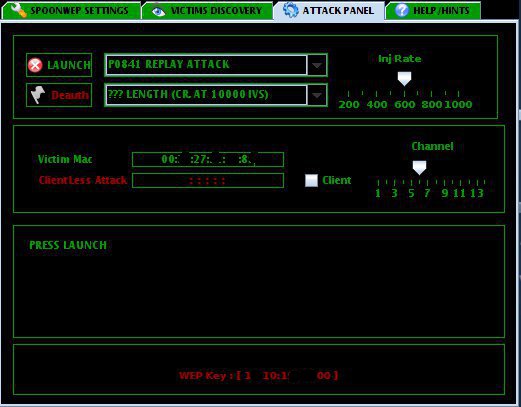Viewport: 521px width, 407px height.
Task: Click the Victim Mac input field
Action: 208,159
